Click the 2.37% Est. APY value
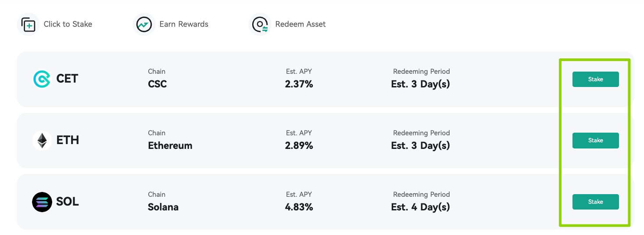The width and height of the screenshot is (644, 235). pos(299,84)
